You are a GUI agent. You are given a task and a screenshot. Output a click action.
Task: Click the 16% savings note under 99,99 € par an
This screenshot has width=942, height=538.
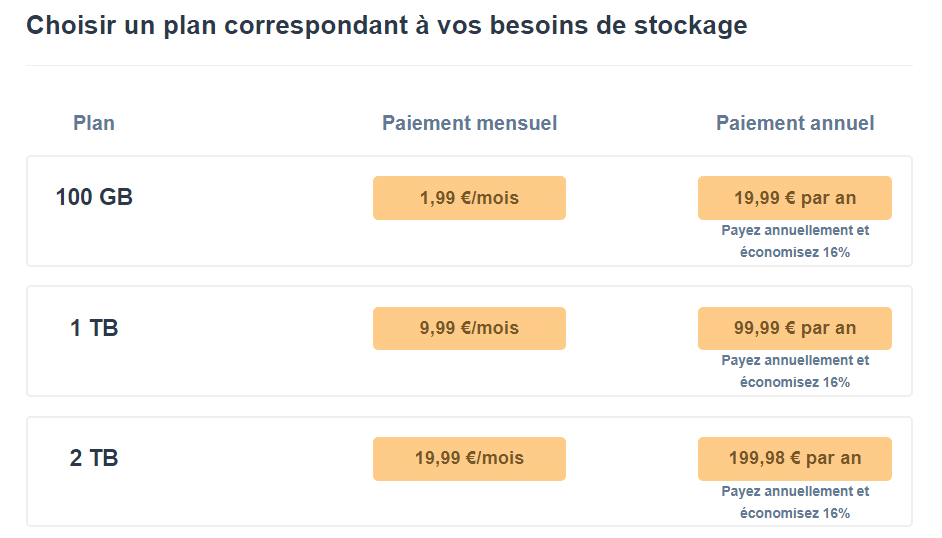pyautogui.click(x=795, y=371)
